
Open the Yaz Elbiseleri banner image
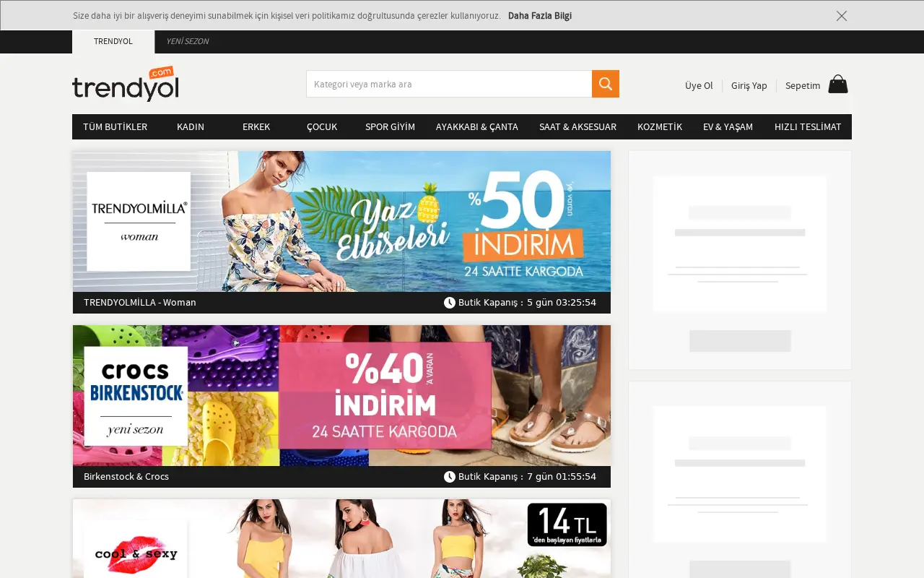point(341,221)
